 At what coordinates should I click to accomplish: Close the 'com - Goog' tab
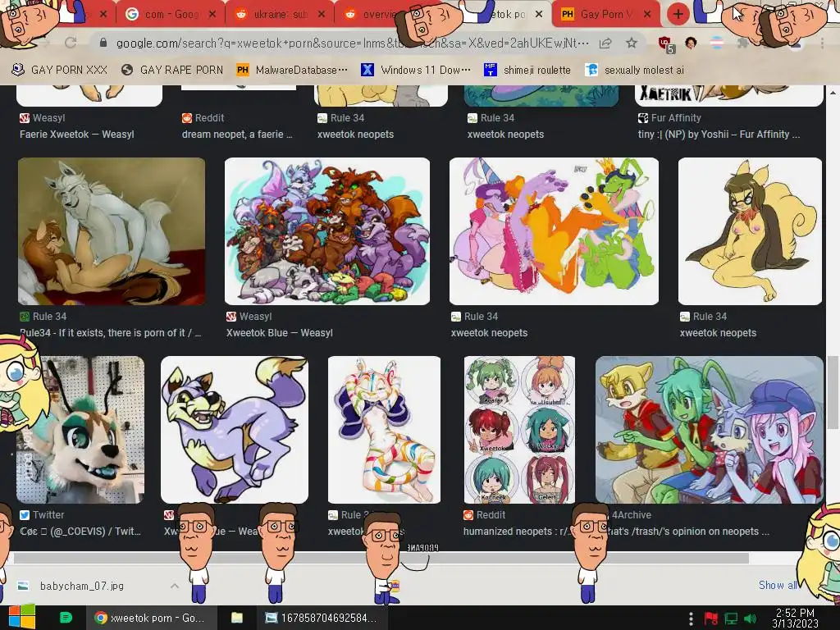[212, 15]
